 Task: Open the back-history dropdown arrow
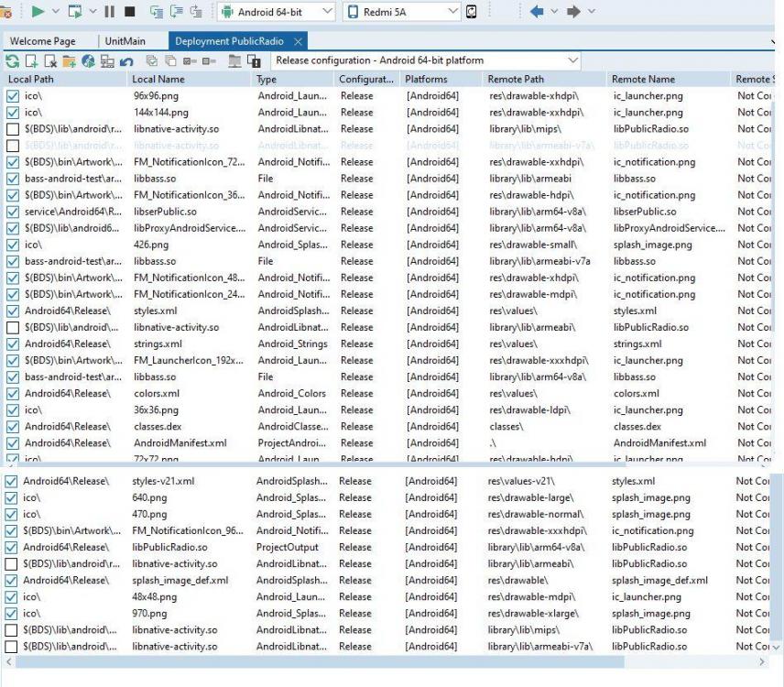[x=554, y=11]
